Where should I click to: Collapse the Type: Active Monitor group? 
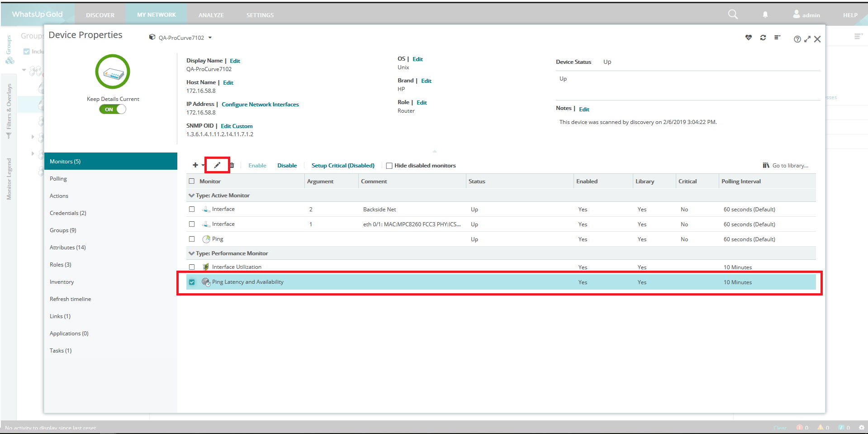[191, 196]
